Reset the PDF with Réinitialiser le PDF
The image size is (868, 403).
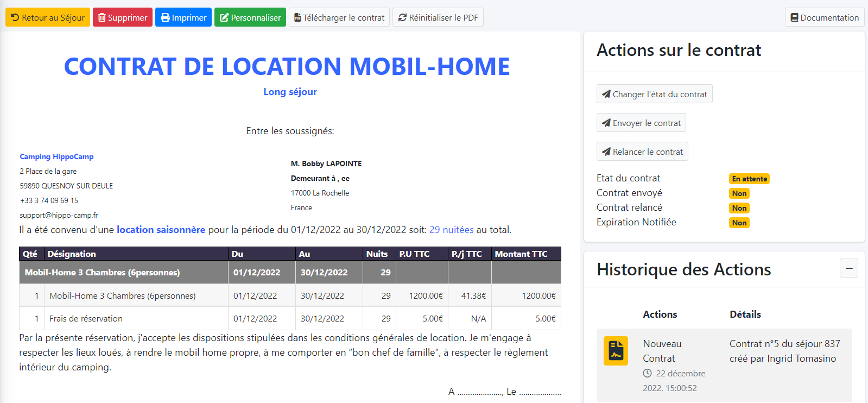438,17
